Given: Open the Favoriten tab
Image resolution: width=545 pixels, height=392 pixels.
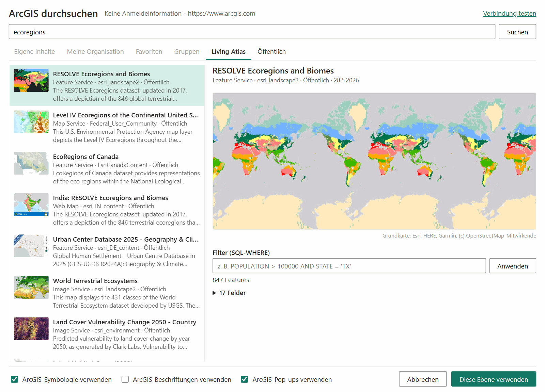Looking at the screenshot, I should (149, 51).
